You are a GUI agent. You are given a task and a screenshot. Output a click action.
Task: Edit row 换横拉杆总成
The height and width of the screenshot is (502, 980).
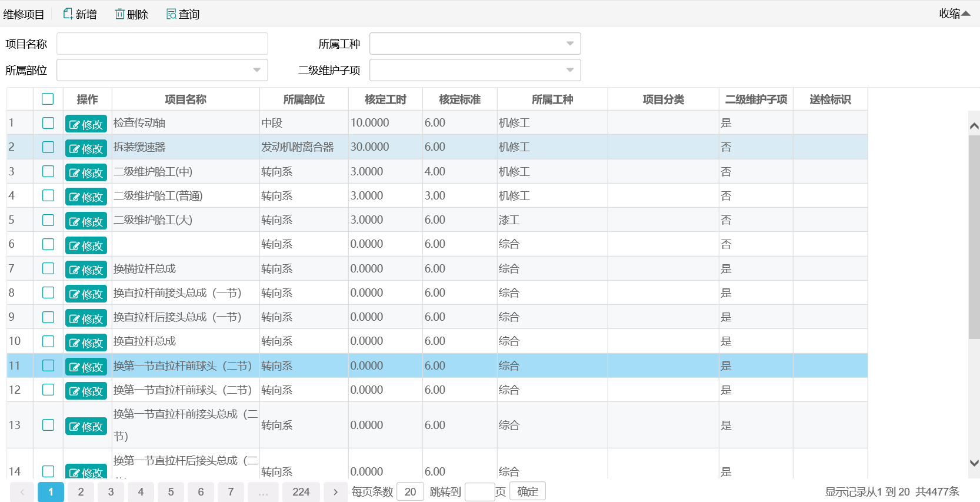pos(86,270)
